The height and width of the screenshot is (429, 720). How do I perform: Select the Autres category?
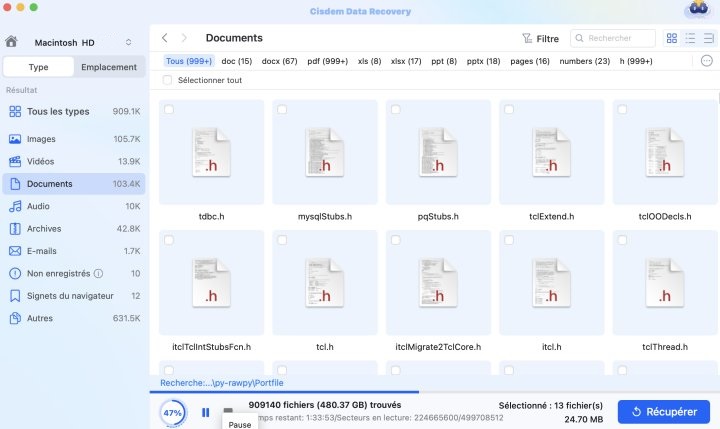[x=74, y=318]
